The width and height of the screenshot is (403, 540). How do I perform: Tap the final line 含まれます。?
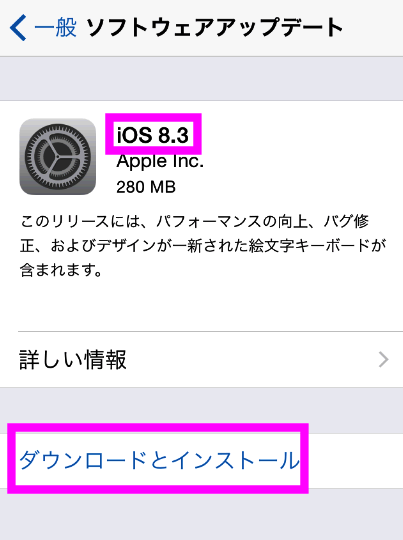tap(61, 270)
